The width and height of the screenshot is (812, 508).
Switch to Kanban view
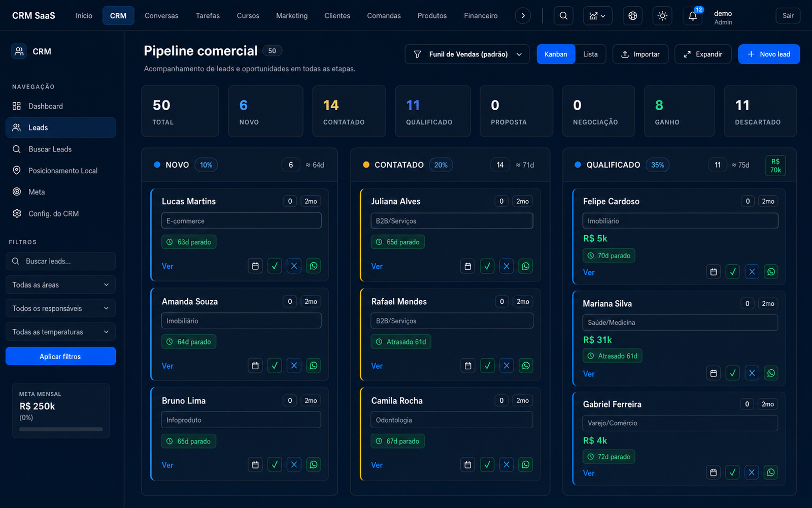(556, 54)
